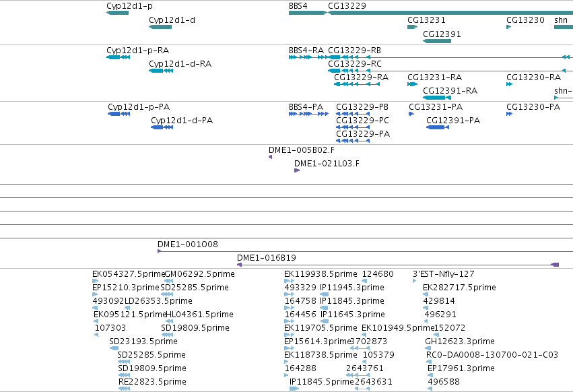This screenshot has height=392, width=573.
Task: Select EST label EK118738.5prime
Action: click(321, 356)
